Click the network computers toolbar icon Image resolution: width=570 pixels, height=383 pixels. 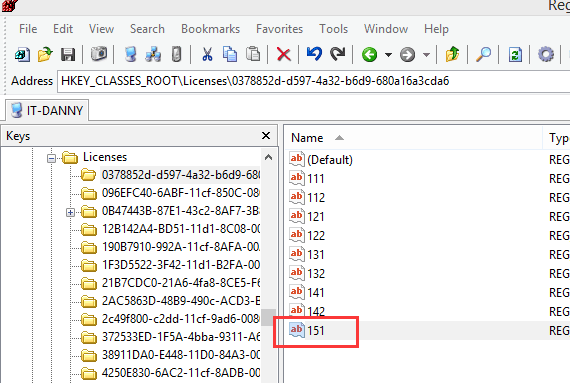click(x=153, y=55)
